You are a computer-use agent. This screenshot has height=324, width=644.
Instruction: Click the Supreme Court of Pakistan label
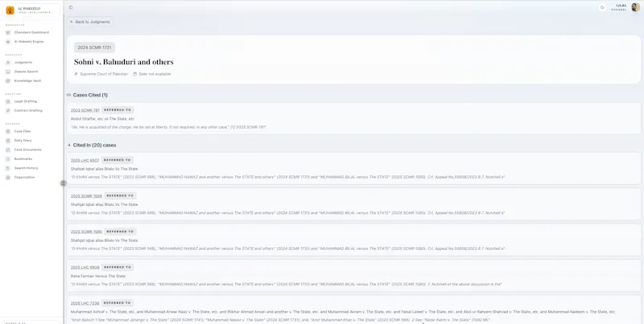coord(104,74)
